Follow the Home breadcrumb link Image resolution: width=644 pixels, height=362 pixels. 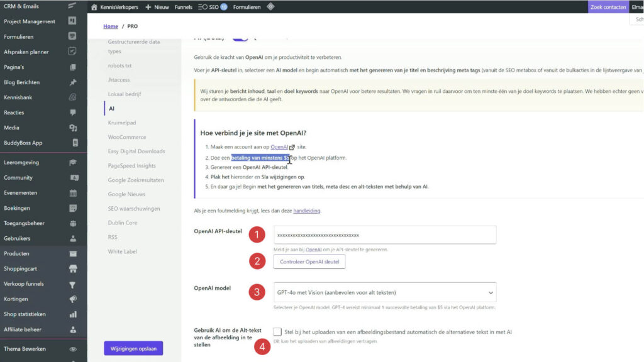(111, 26)
